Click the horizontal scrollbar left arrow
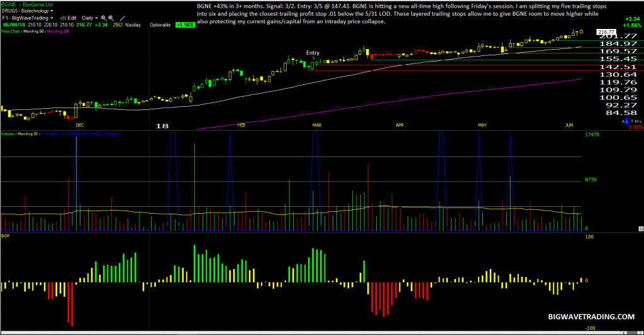This screenshot has height=335, width=644. point(623,332)
